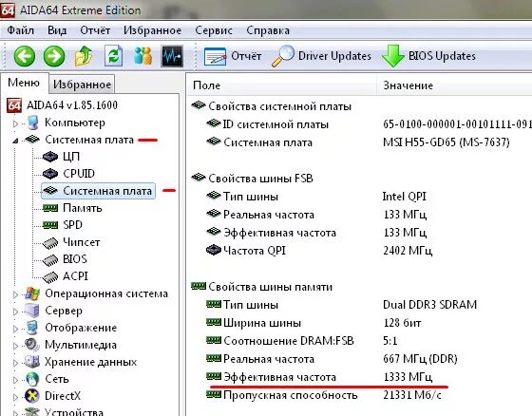Open the Вид menu

pyautogui.click(x=57, y=30)
